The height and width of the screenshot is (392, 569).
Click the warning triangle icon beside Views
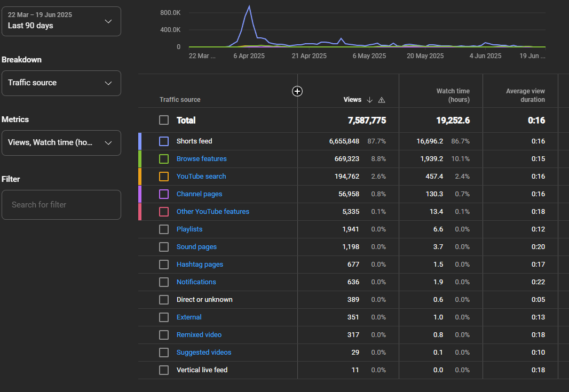(381, 100)
